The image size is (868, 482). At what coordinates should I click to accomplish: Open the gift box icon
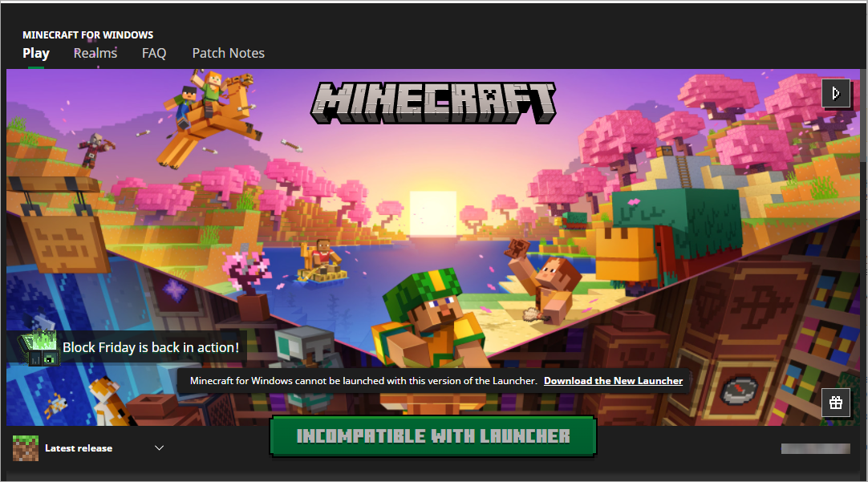pyautogui.click(x=836, y=403)
